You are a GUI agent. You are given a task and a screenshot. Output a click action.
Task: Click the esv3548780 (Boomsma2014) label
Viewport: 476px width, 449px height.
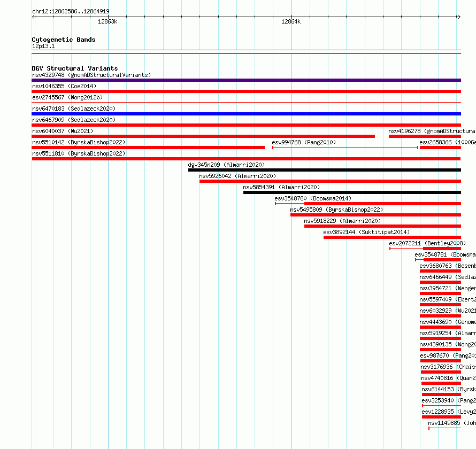click(x=313, y=198)
